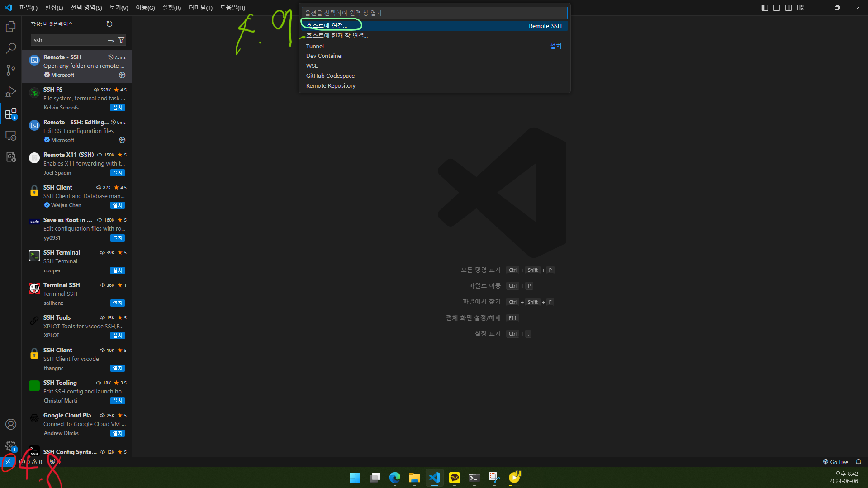Open the Search view in activity bar
This screenshot has height=488, width=868.
pyautogui.click(x=11, y=48)
